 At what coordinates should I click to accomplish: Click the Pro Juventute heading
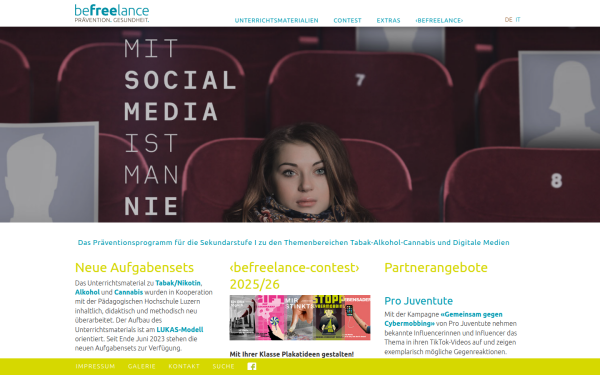click(419, 301)
